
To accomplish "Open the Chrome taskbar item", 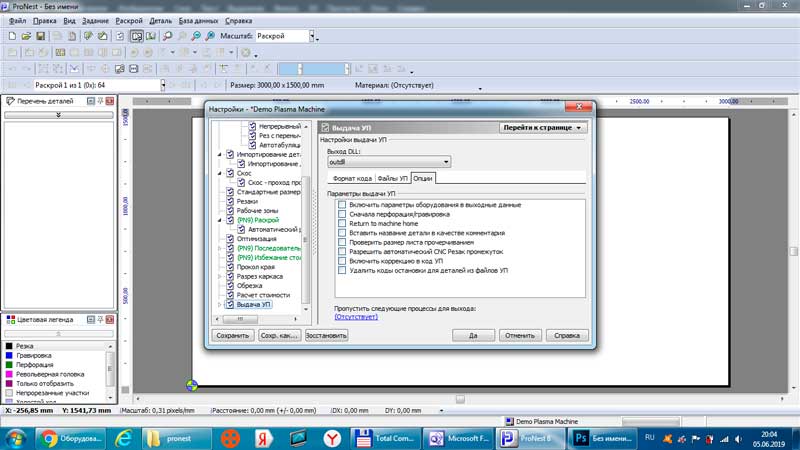I will 71,438.
